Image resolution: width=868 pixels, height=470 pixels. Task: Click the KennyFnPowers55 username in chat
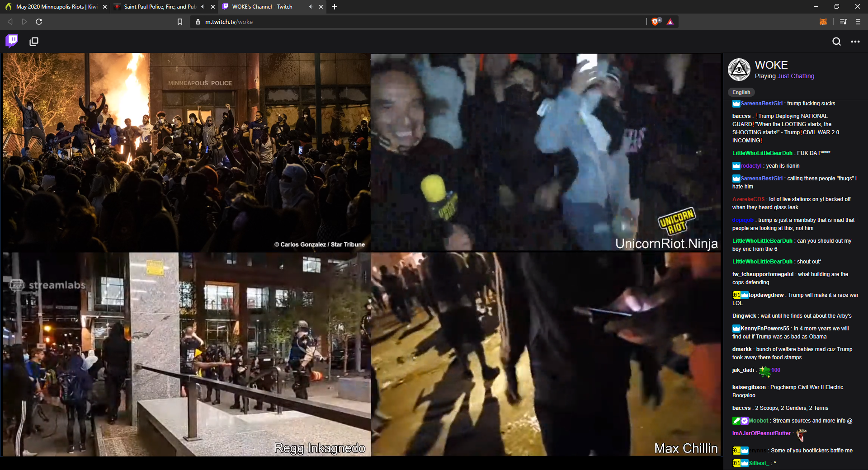[765, 329]
